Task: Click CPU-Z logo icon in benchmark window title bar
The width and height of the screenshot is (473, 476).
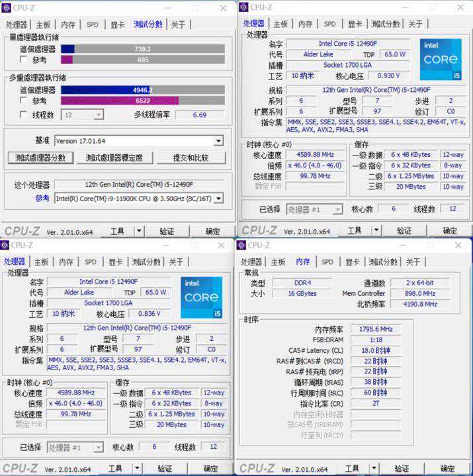Action: pos(7,7)
